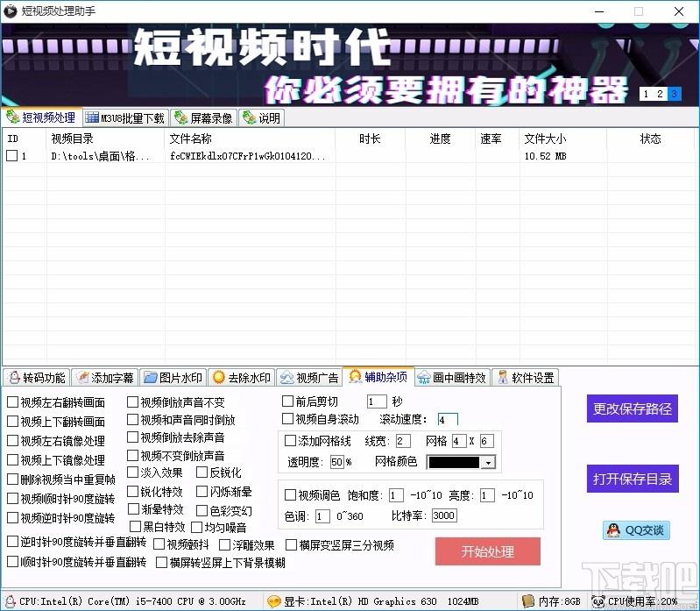Enable 视频倒放声音不变 checkbox
The image size is (700, 611).
[132, 402]
